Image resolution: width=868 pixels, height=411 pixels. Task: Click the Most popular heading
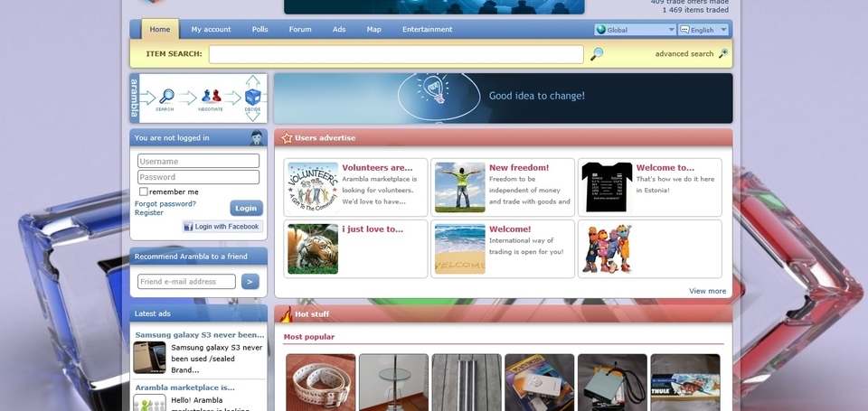coord(309,337)
